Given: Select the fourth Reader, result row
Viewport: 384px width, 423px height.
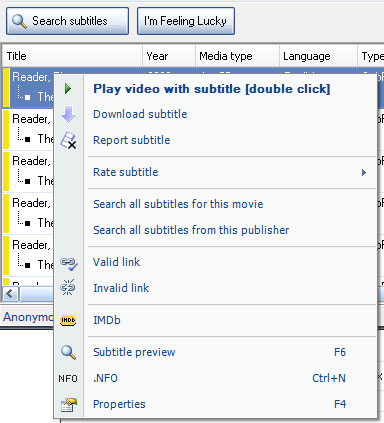Looking at the screenshot, I should tap(31, 203).
